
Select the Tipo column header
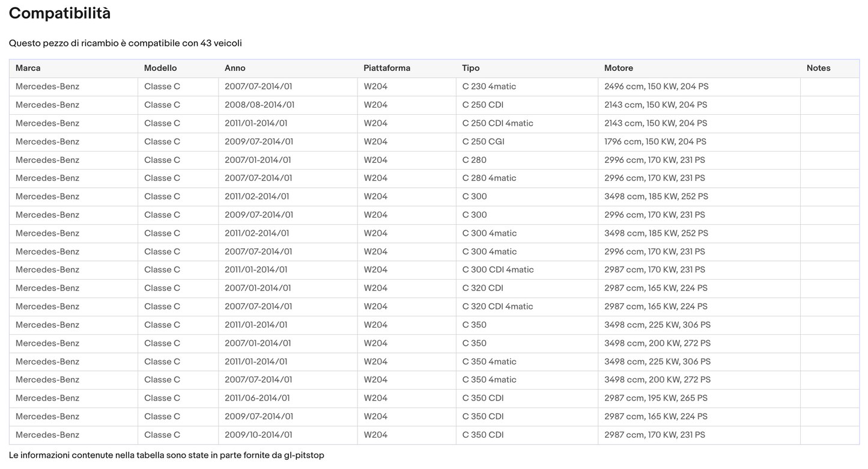coord(471,68)
